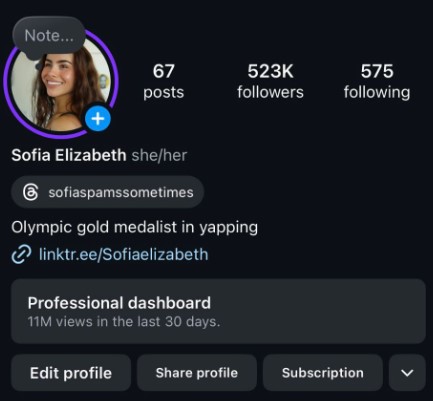Open the Note bubble above avatar

pos(49,36)
